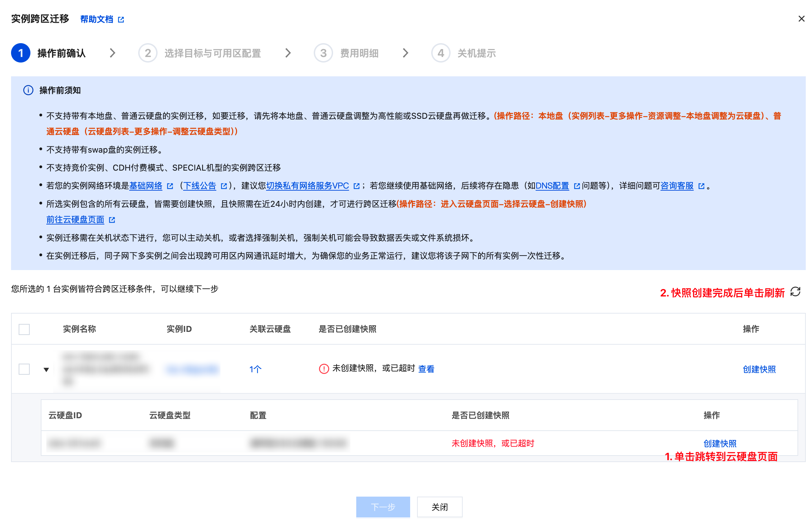Click the 关闭 button at the bottom
Screen dimensions: 812x527
440,507
